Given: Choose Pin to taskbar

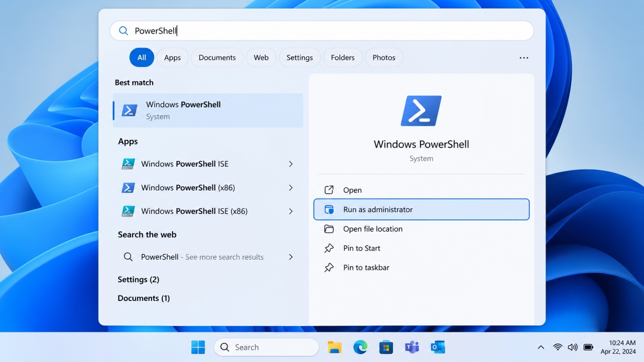Looking at the screenshot, I should tap(421, 267).
